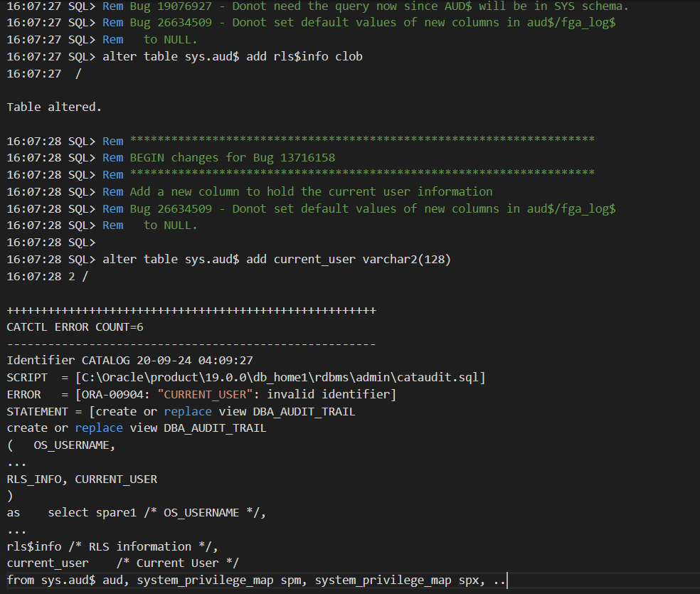Click the text input cursor at screen bottom
700x594 pixels.
(x=505, y=580)
